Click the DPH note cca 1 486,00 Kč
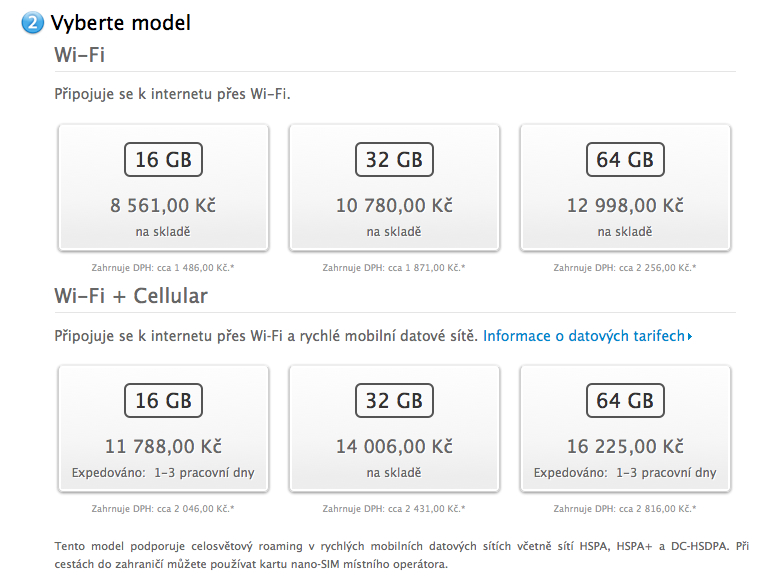Viewport: 768px width, 580px height. click(163, 268)
